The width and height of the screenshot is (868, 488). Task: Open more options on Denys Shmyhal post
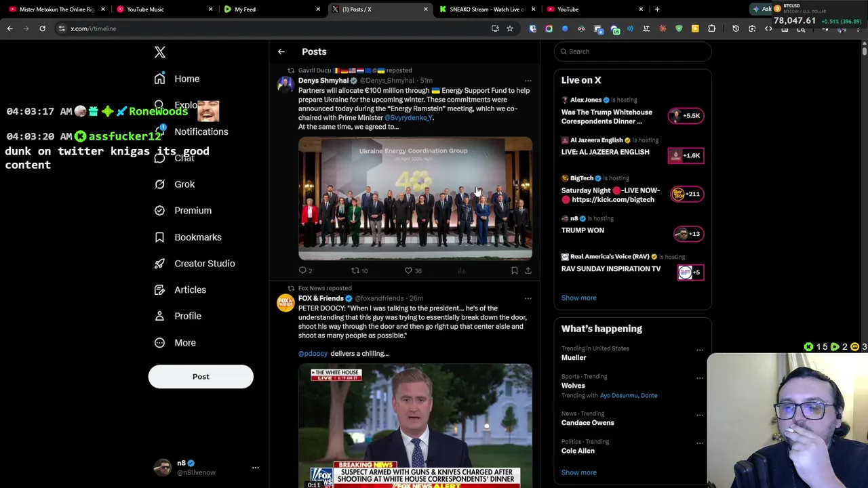point(528,81)
